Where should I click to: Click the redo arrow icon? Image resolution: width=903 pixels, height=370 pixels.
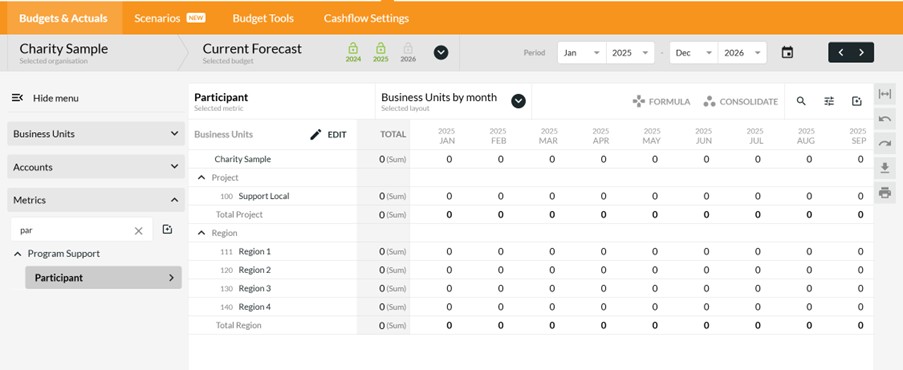pos(885,144)
